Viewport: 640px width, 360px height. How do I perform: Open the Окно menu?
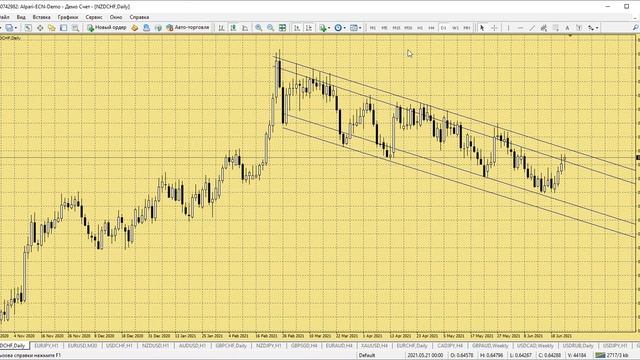pos(116,17)
